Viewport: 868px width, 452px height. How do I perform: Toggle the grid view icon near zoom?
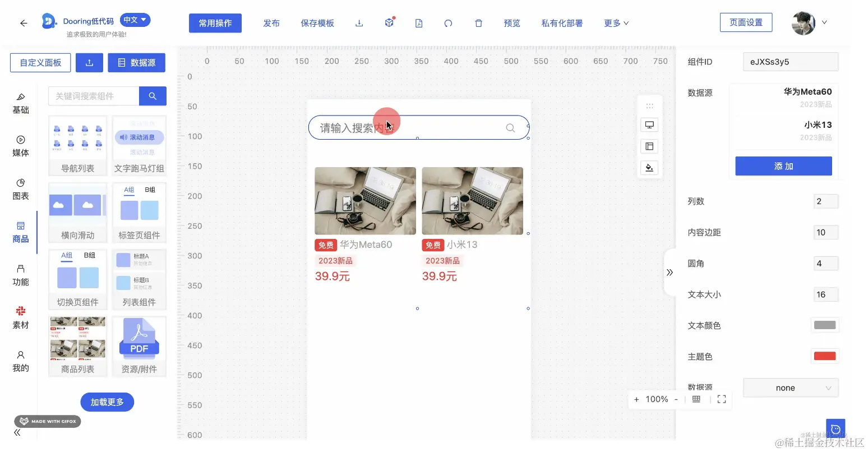pyautogui.click(x=696, y=399)
